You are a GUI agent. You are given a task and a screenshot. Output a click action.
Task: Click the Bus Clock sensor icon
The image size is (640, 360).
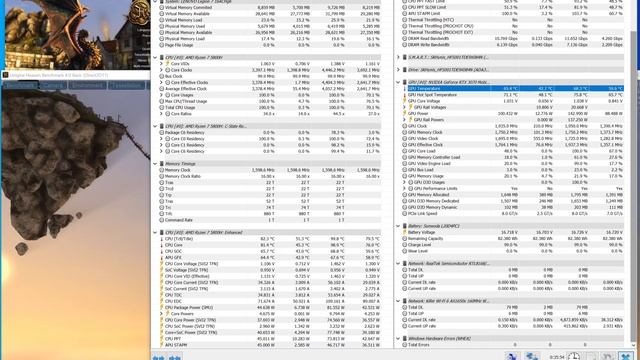point(162,76)
